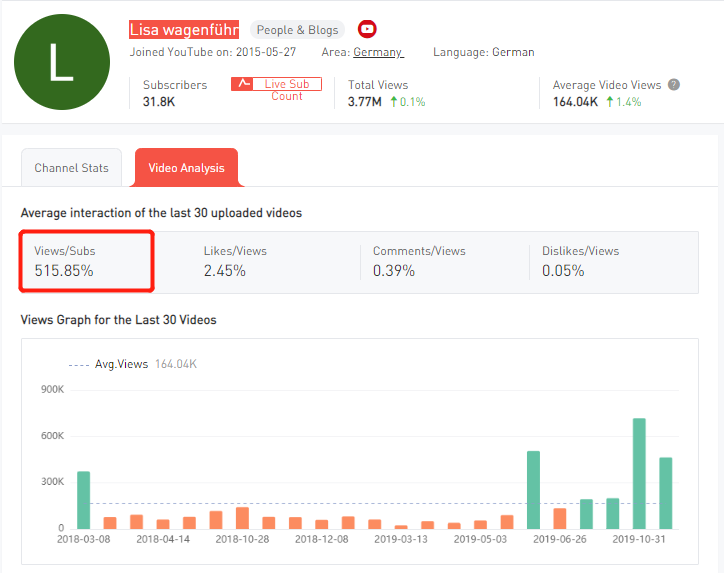Screen dimensions: 724x573
Task: Click the 0.1% total views growth indicator
Action: tap(408, 102)
